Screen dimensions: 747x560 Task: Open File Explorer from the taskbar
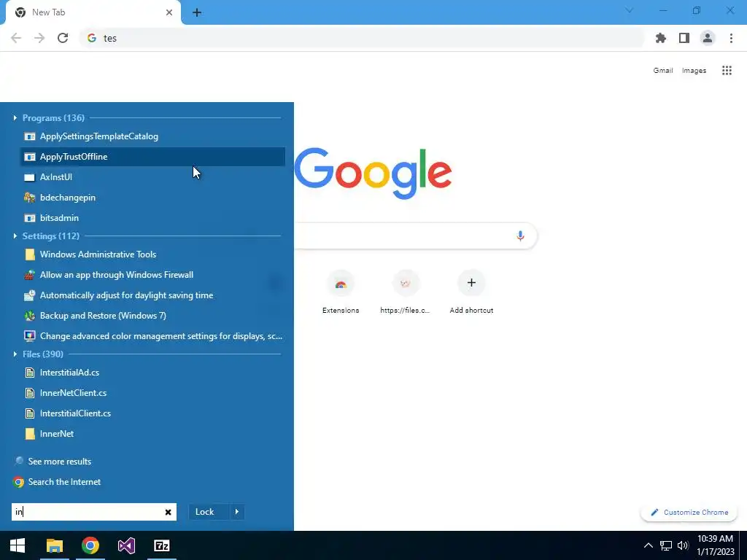tap(54, 545)
